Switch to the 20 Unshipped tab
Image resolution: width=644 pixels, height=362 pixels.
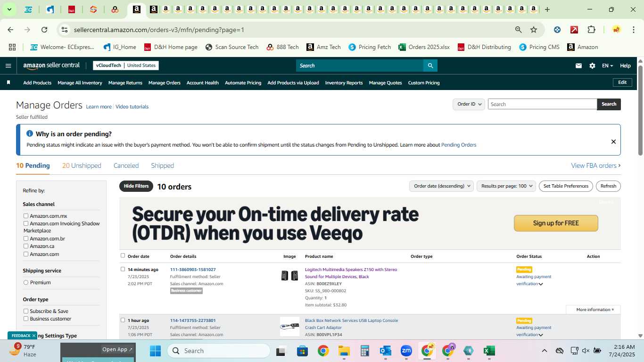82,165
